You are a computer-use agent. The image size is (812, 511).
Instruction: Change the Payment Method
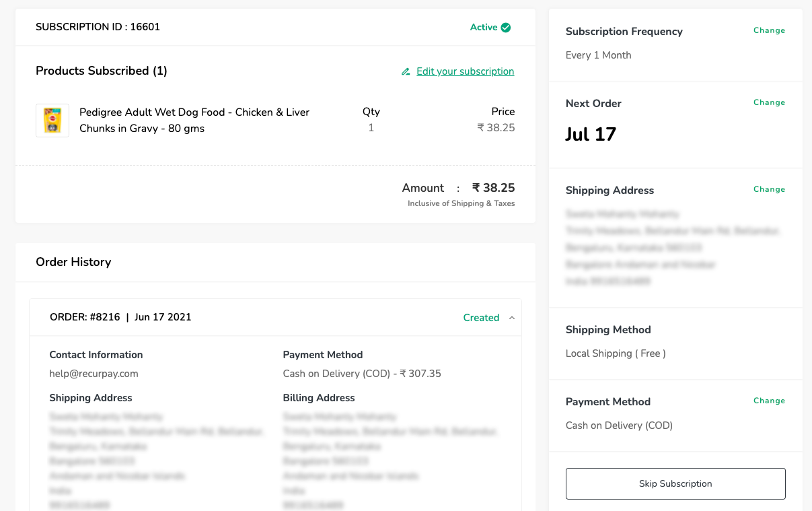coord(769,401)
